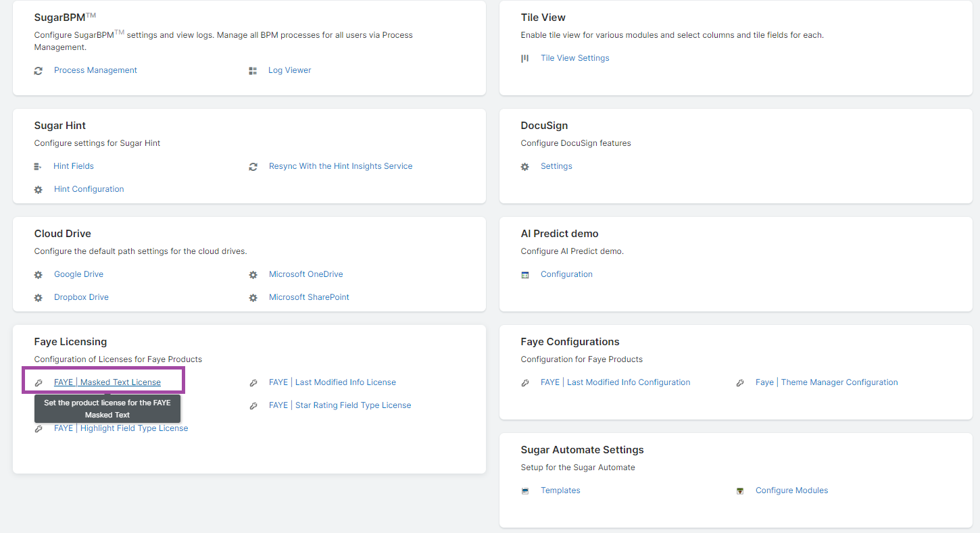Image resolution: width=980 pixels, height=533 pixels.
Task: Click the gear icon beside Microsoft OneDrive
Action: (x=253, y=274)
